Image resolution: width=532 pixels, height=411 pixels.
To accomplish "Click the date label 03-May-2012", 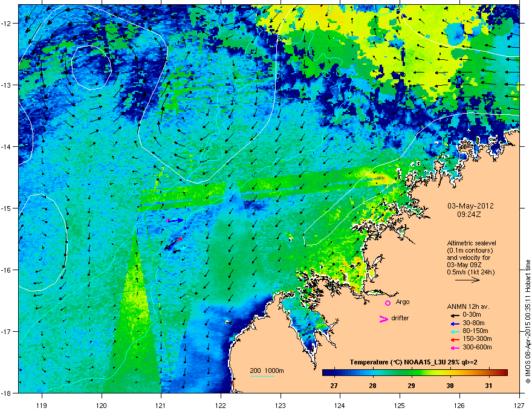I will tap(470, 206).
